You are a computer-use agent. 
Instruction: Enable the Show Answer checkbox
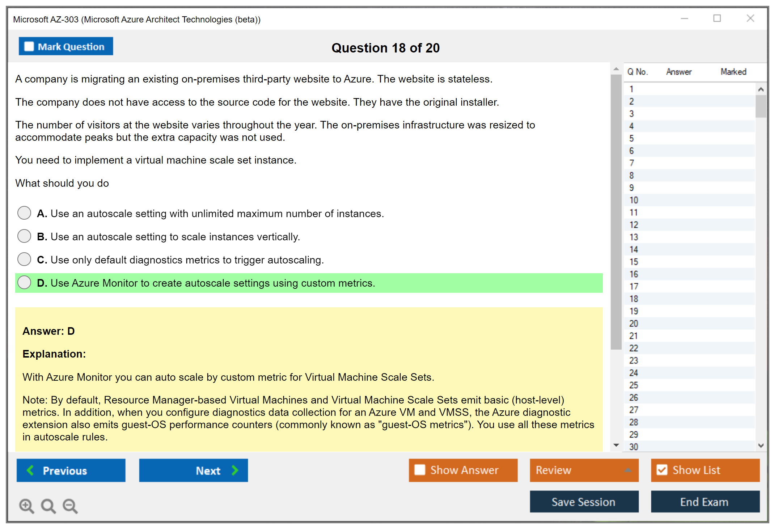coord(420,470)
